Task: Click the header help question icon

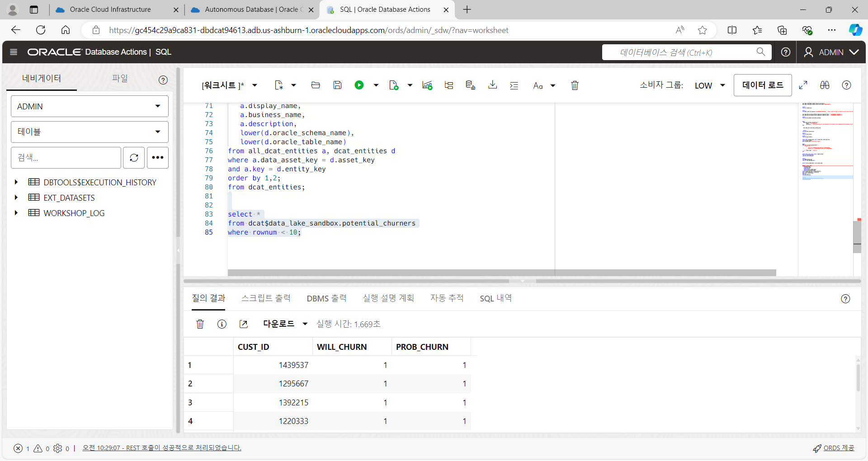Action: (x=786, y=52)
